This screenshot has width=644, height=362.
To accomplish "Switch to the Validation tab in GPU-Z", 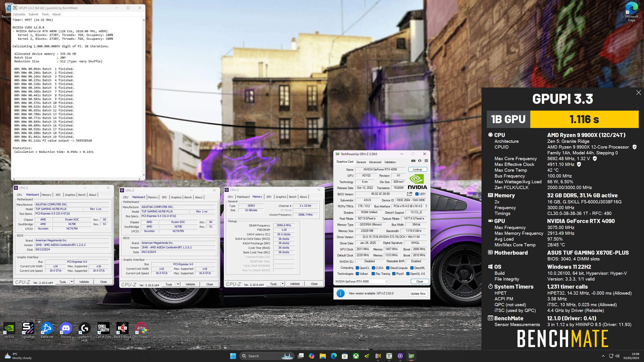I will point(390,162).
